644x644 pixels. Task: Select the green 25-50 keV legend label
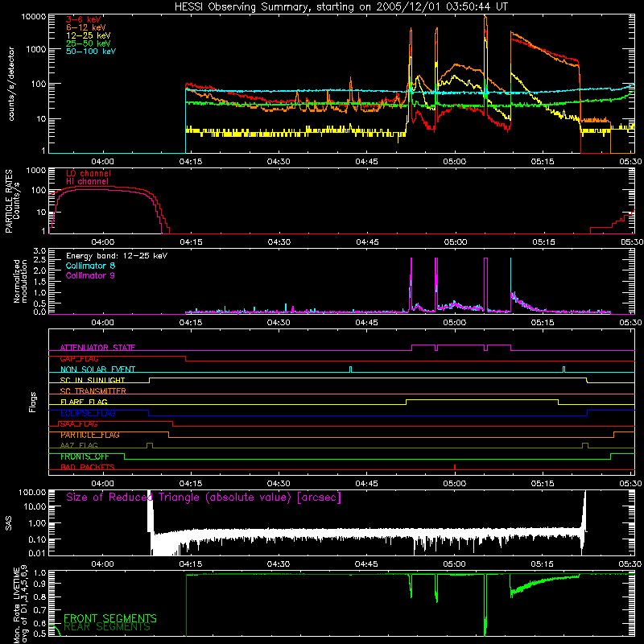click(89, 43)
